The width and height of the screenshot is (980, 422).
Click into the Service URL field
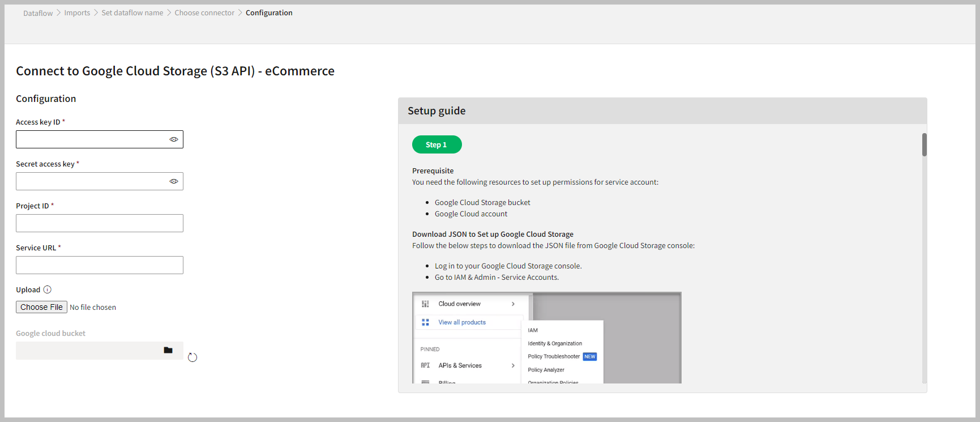point(100,265)
